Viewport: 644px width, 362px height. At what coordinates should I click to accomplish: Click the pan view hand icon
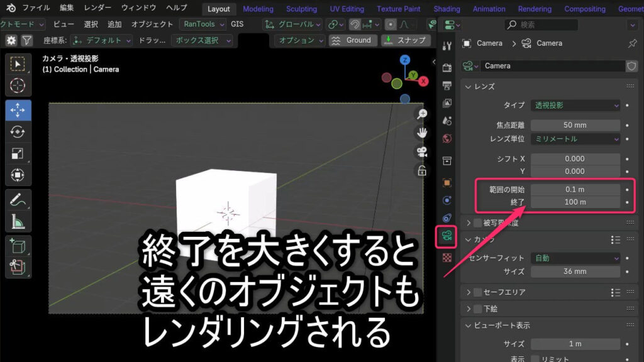coord(422,133)
